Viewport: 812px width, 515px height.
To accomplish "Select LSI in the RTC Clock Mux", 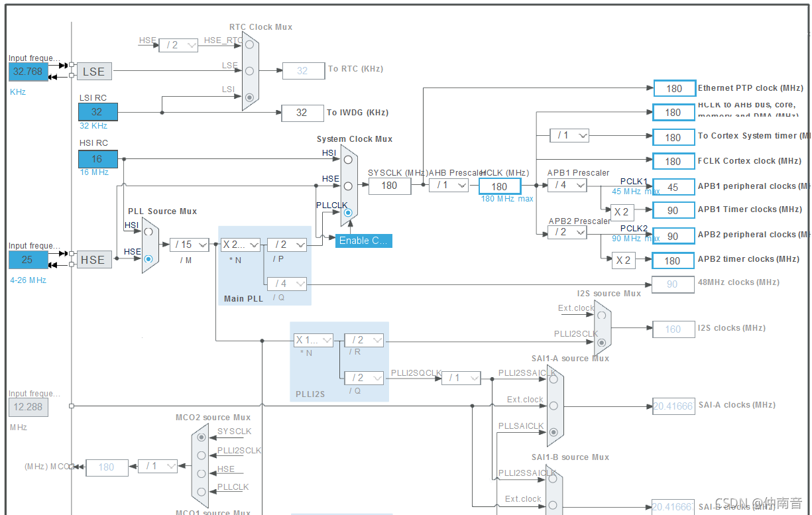I will [x=249, y=97].
